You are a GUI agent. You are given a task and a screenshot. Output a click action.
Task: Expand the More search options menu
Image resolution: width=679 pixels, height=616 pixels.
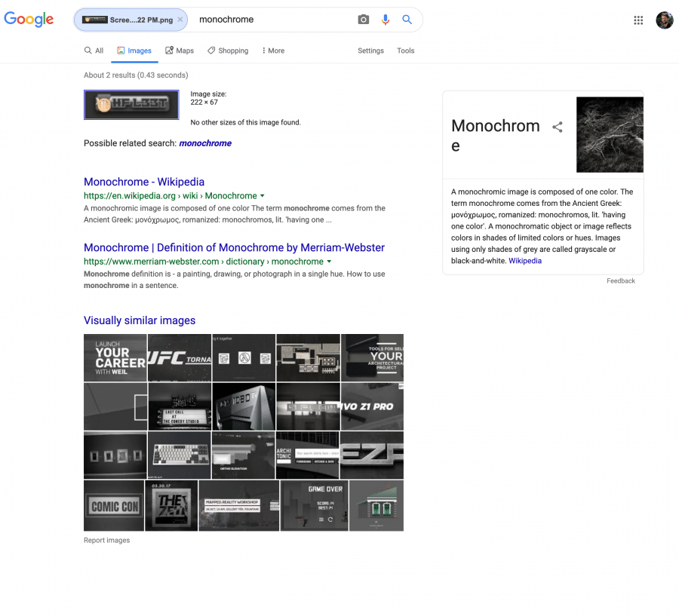point(272,50)
